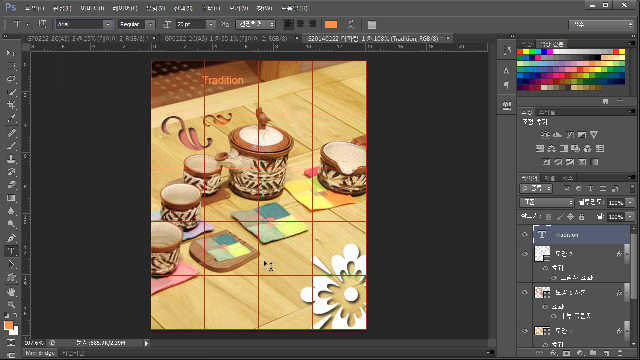Add a Brightness/Contrast adjustment

545,135
